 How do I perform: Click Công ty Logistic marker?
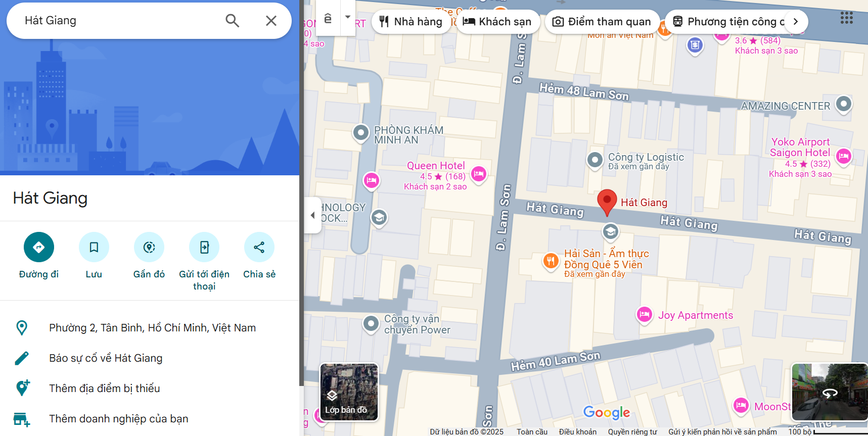click(x=595, y=160)
